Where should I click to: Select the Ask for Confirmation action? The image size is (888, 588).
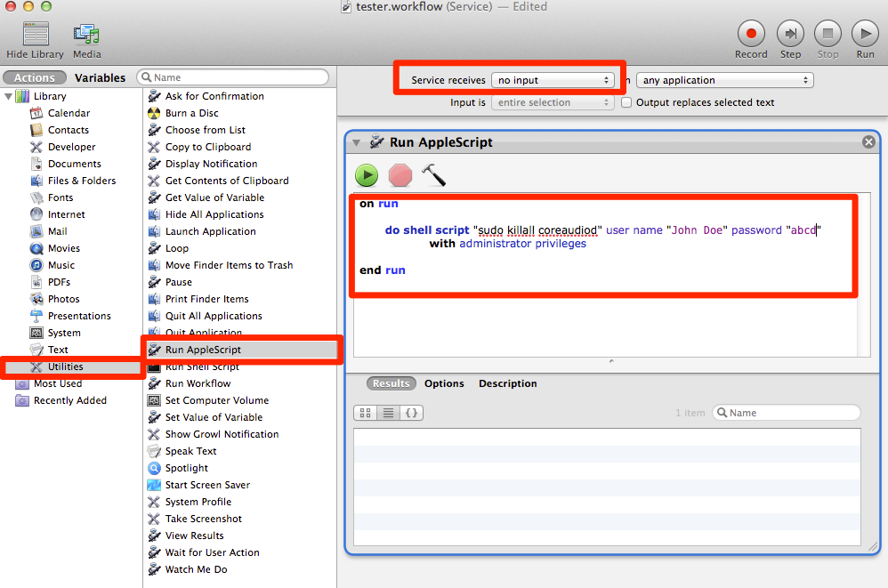click(x=214, y=96)
